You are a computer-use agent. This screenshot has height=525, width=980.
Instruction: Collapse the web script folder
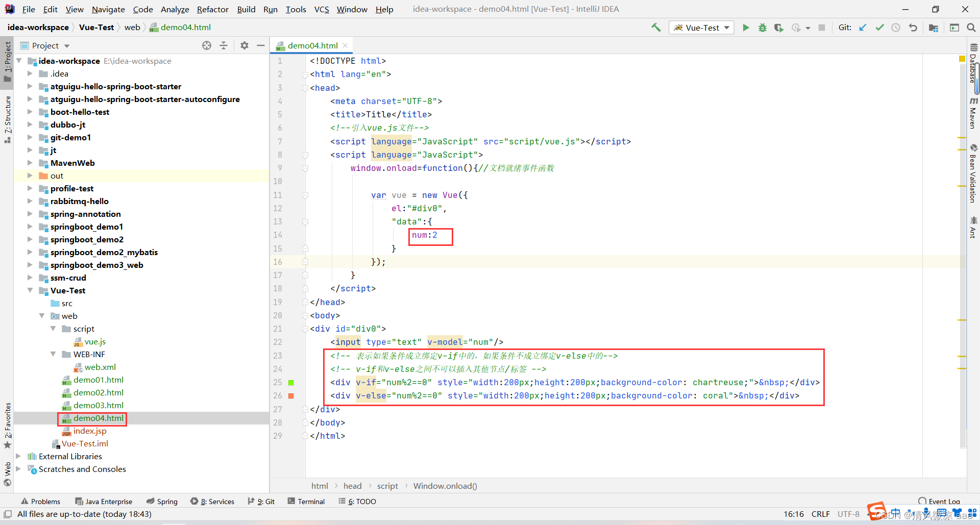[53, 329]
